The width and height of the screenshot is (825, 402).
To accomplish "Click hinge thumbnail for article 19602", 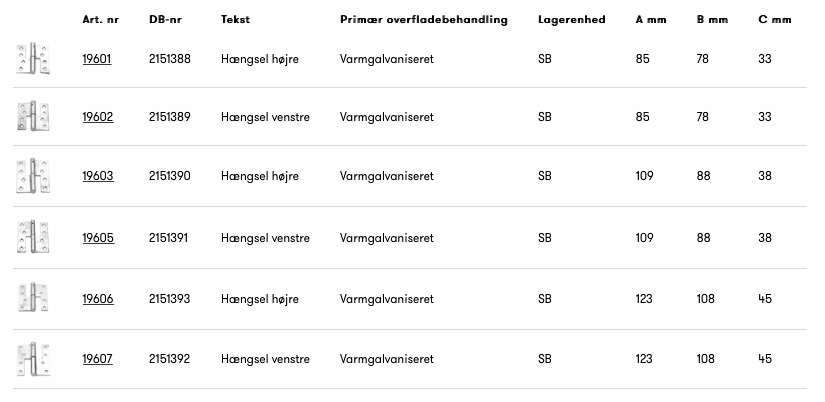I will coord(32,117).
